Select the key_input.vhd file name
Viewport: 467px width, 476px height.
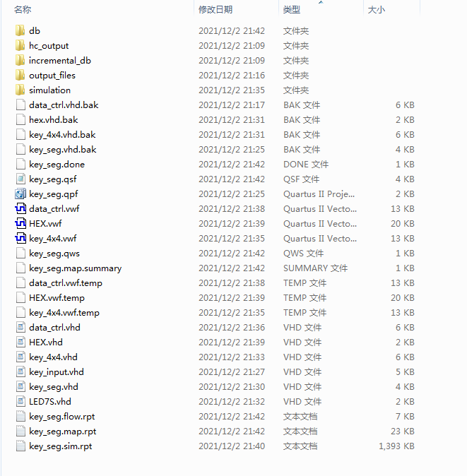click(x=57, y=372)
